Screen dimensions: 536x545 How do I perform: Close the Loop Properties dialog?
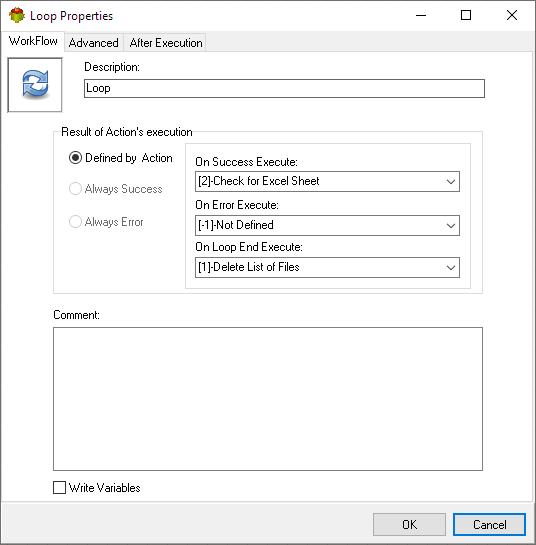pyautogui.click(x=512, y=15)
